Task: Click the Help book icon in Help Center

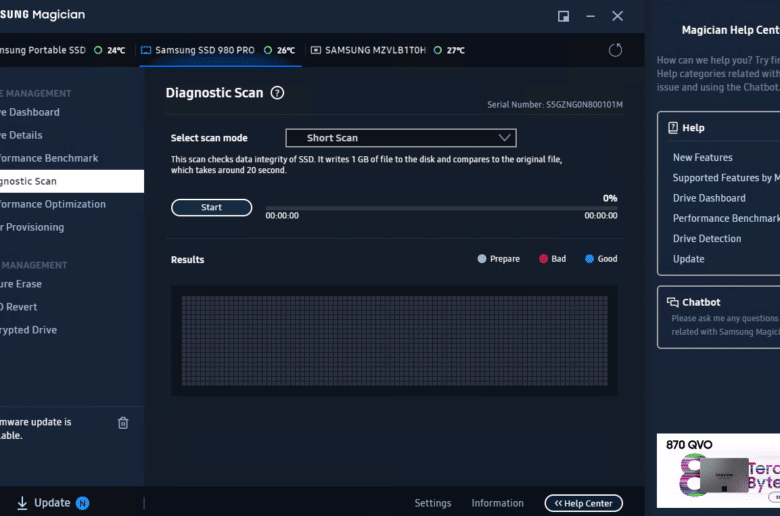Action: [x=673, y=128]
